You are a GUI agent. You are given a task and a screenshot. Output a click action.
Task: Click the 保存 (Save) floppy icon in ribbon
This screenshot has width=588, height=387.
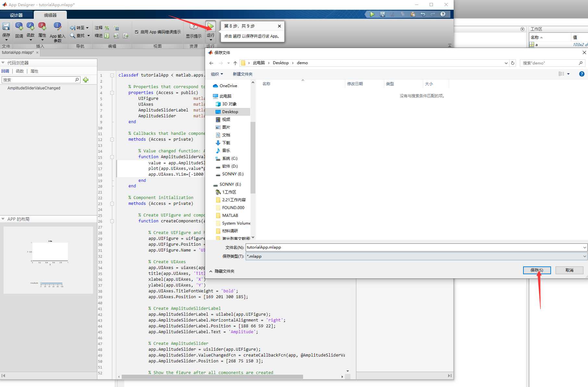pos(6,27)
